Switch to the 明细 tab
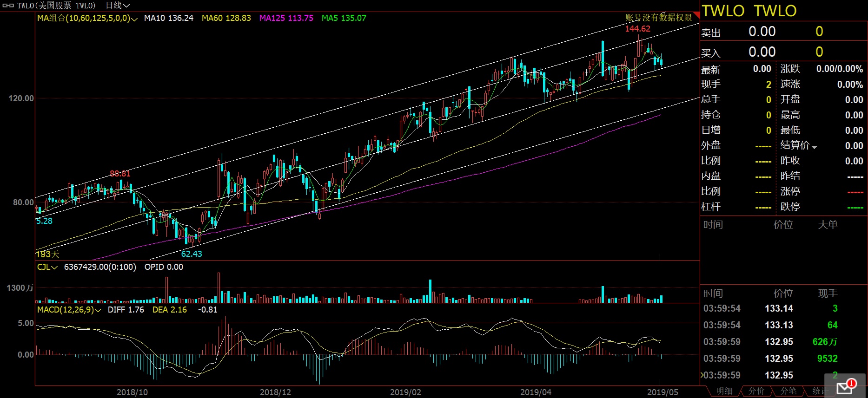Screen dimensions: 868x398 click(724, 391)
